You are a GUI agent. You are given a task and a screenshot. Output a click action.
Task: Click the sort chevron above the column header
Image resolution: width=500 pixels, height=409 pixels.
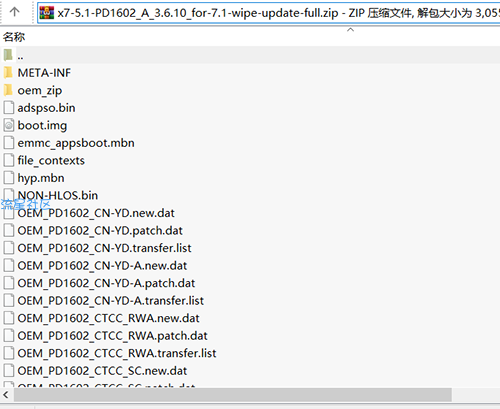tap(350, 30)
